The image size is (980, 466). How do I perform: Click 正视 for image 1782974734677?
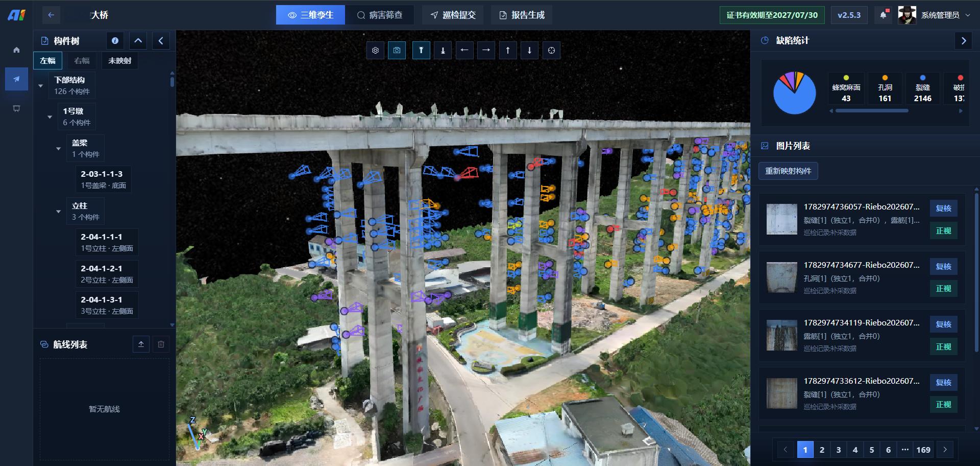tap(943, 289)
